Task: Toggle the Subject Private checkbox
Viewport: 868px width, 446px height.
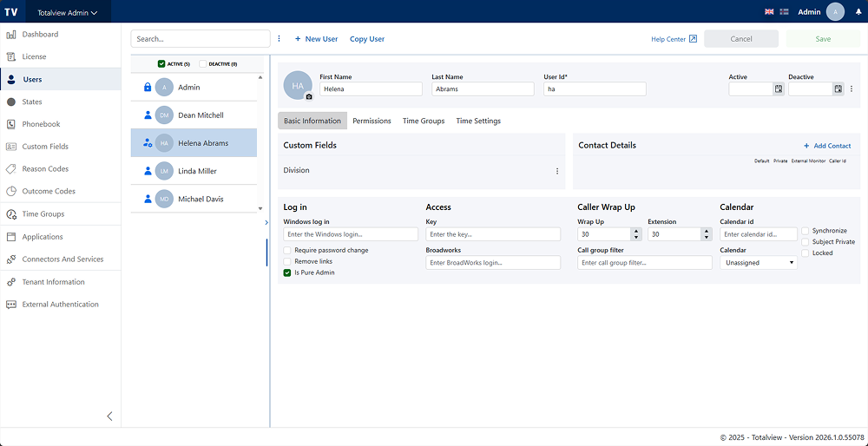Action: [805, 242]
